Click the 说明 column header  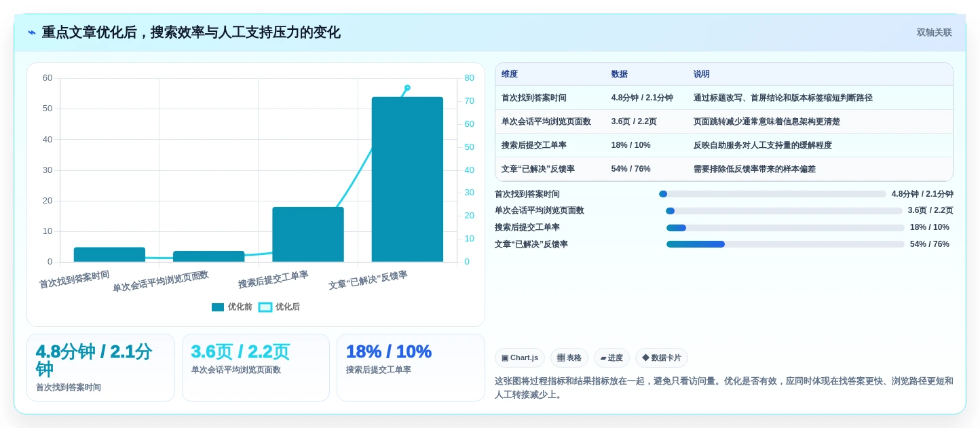[702, 75]
